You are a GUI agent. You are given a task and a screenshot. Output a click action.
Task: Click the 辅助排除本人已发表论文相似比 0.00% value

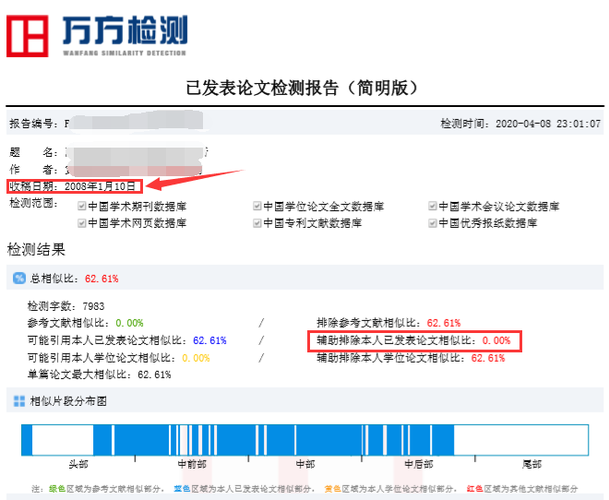(x=496, y=341)
